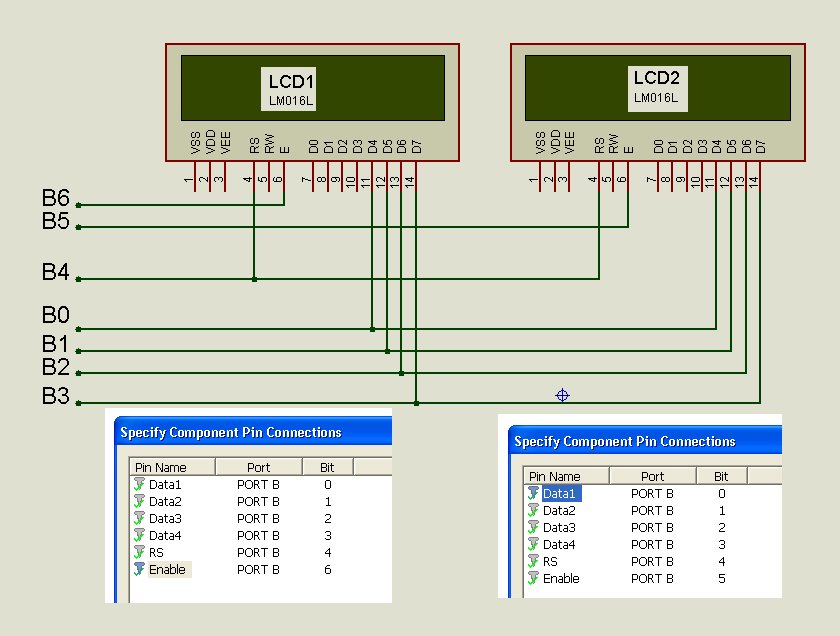This screenshot has width=840, height=636.
Task: Click E pin 6 on LCD1
Action: [284, 176]
